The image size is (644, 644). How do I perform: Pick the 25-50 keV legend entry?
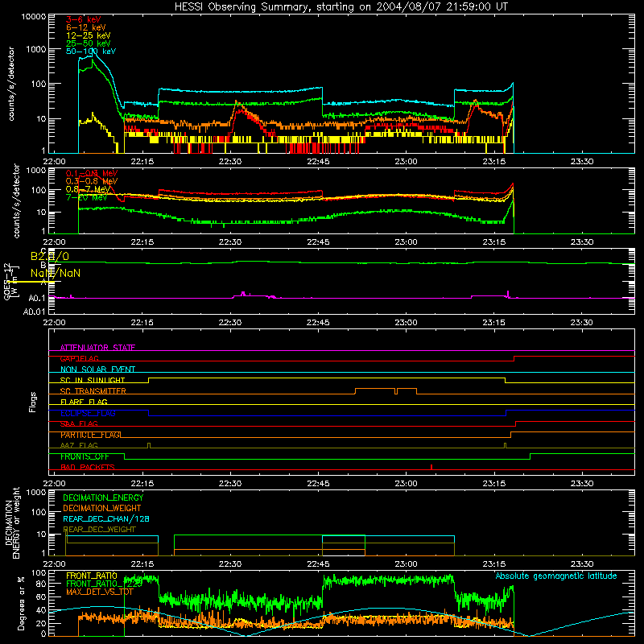(x=88, y=43)
